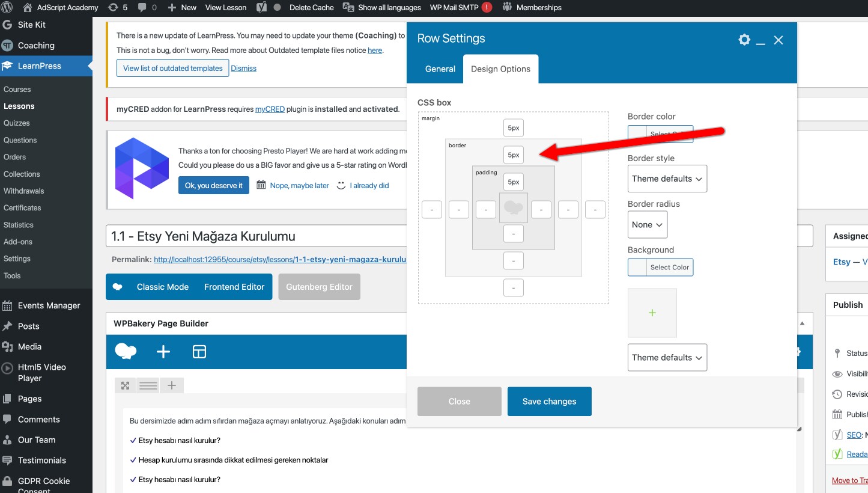Open the updates icon in admin bar
This screenshot has height=493, width=868.
117,7
